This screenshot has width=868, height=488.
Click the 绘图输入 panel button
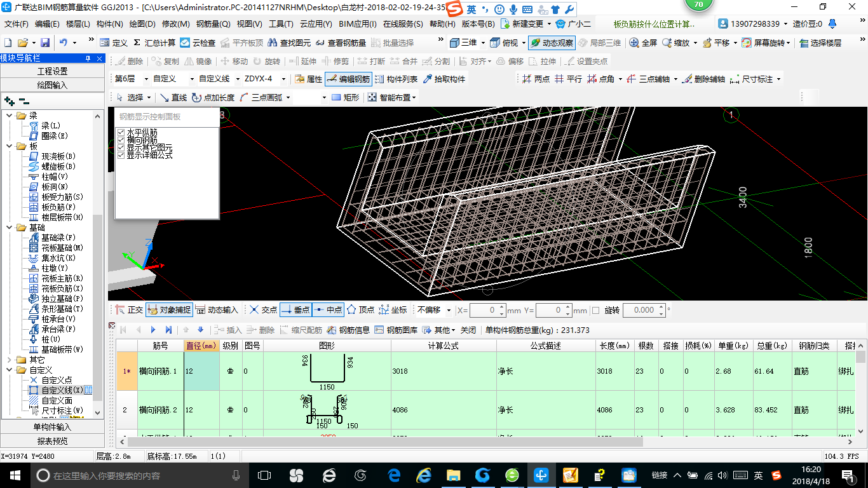point(52,85)
